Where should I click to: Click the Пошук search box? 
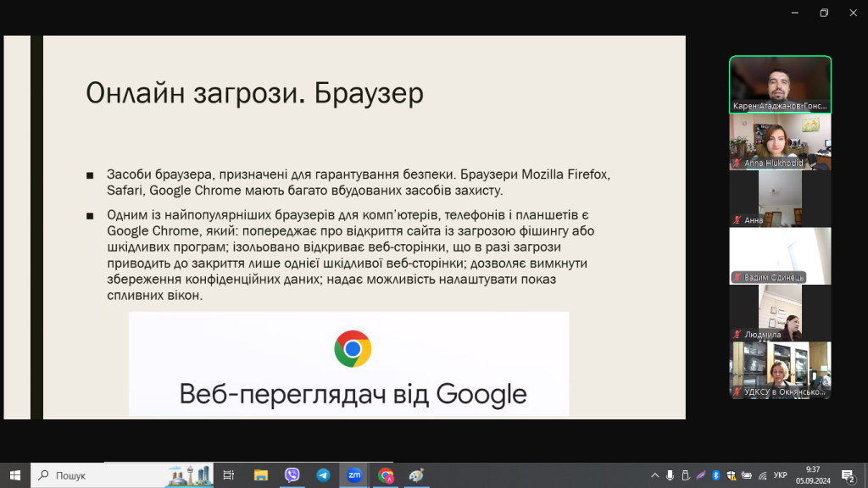click(x=102, y=475)
